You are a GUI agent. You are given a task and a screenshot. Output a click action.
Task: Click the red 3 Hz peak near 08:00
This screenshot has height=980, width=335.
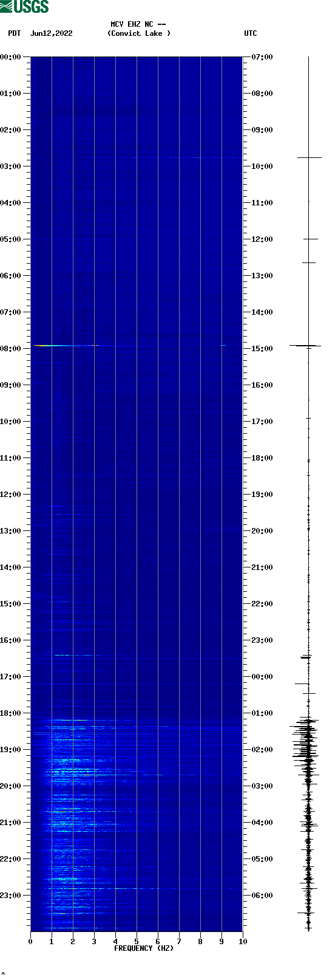click(x=95, y=346)
